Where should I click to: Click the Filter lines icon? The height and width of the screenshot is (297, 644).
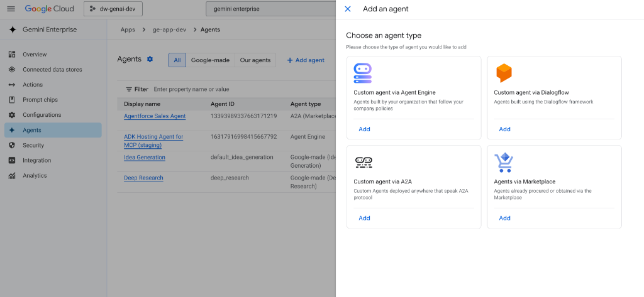click(128, 89)
